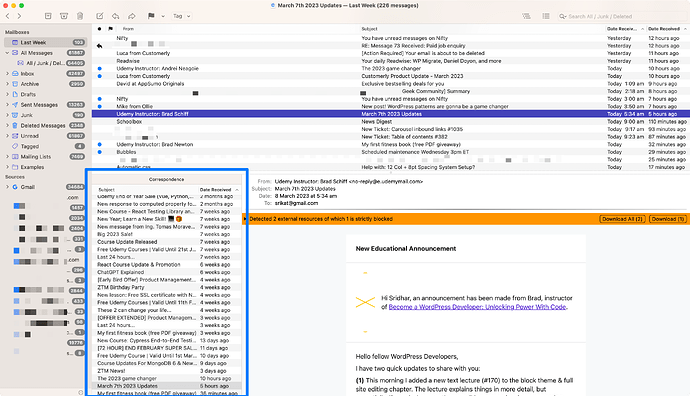Sort messages by Subject column in main list
The height and width of the screenshot is (396, 690).
482,29
